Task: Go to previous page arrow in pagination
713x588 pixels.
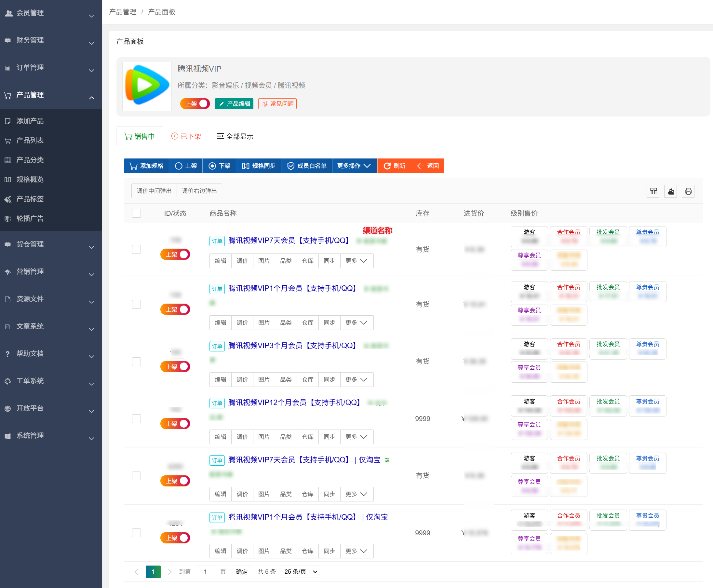Action: 136,572
